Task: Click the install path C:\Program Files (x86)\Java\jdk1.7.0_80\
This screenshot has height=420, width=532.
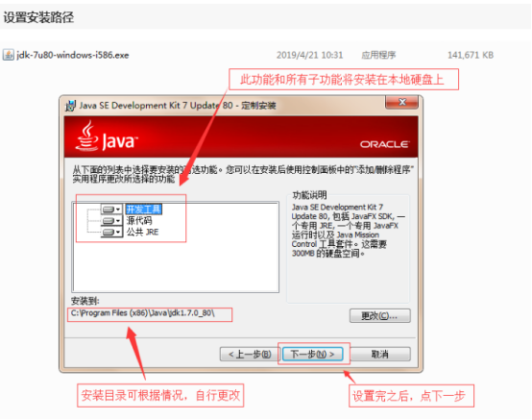Action: (142, 313)
